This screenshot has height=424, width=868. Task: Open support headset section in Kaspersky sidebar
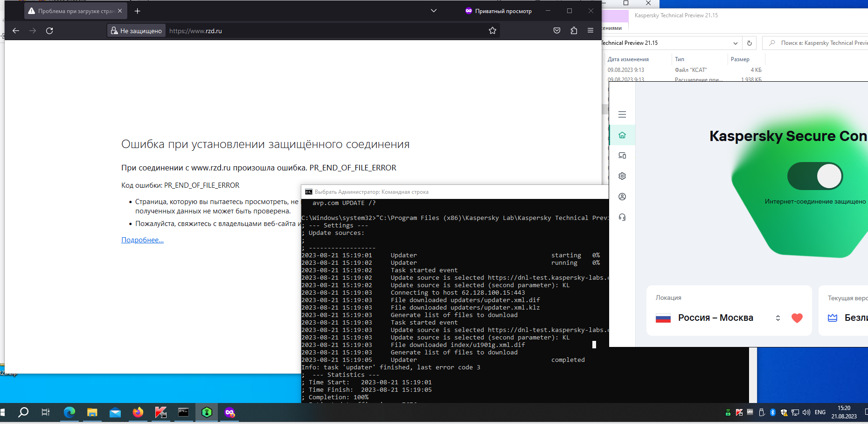(x=622, y=217)
